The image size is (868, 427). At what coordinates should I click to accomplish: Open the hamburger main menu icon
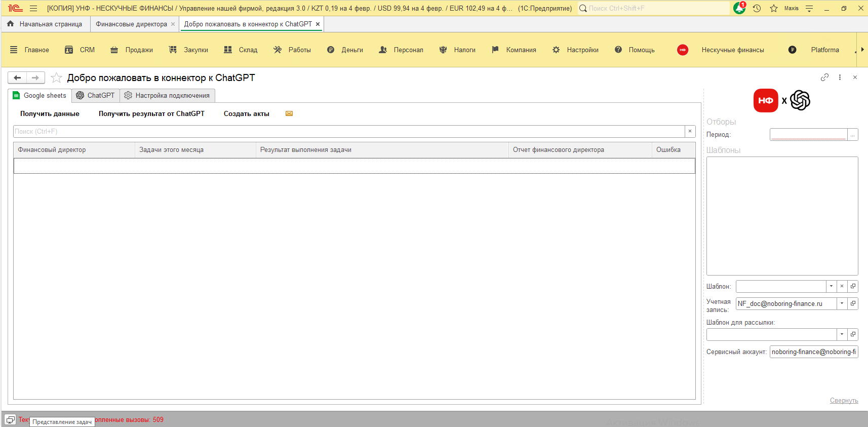click(x=33, y=8)
